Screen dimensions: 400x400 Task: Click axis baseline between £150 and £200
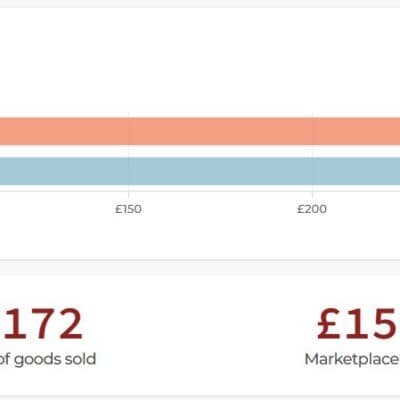click(x=220, y=191)
